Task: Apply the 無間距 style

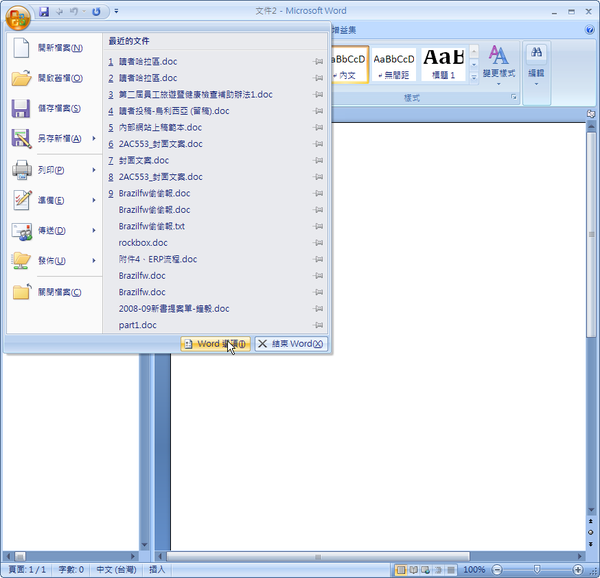Action: point(394,64)
